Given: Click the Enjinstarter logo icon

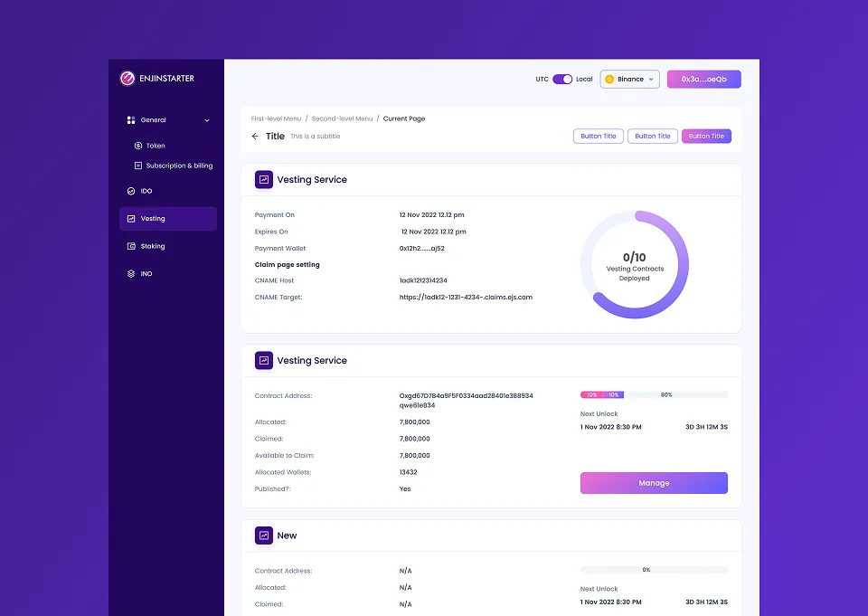Looking at the screenshot, I should coord(127,79).
